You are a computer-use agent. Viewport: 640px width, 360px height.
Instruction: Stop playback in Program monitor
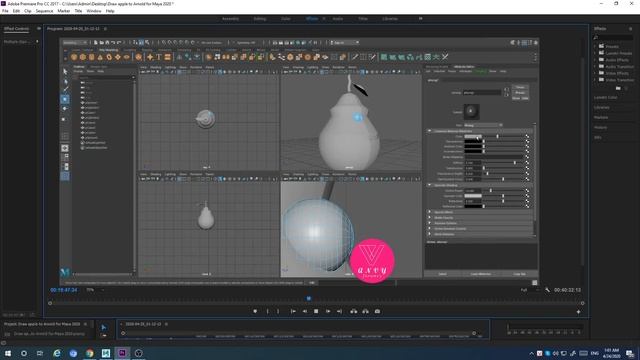(x=316, y=311)
